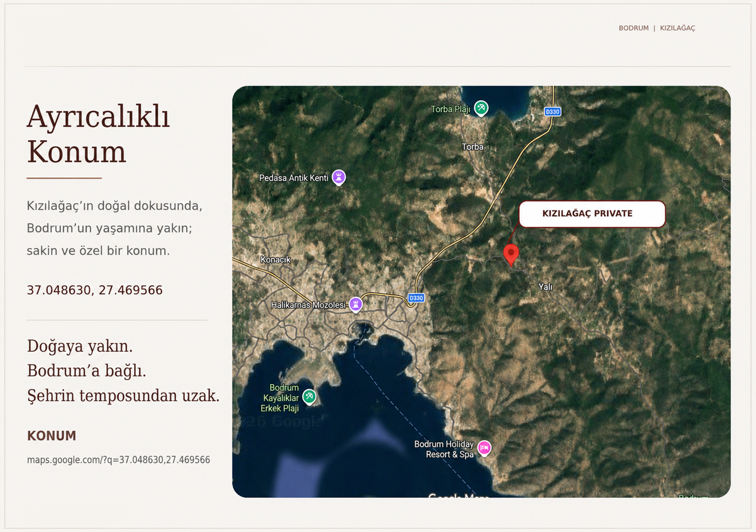Click the line 'Bodrum'un yaşamına yakın;'
The image size is (756, 532).
(109, 228)
